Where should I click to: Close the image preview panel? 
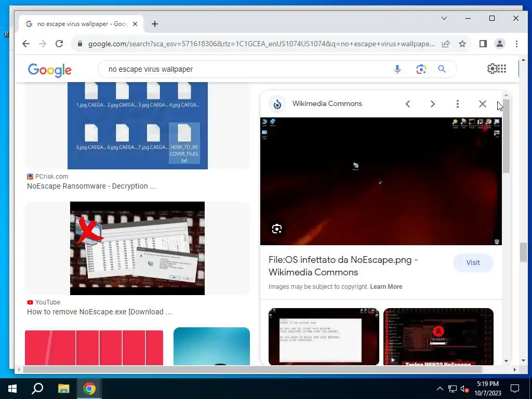point(483,104)
